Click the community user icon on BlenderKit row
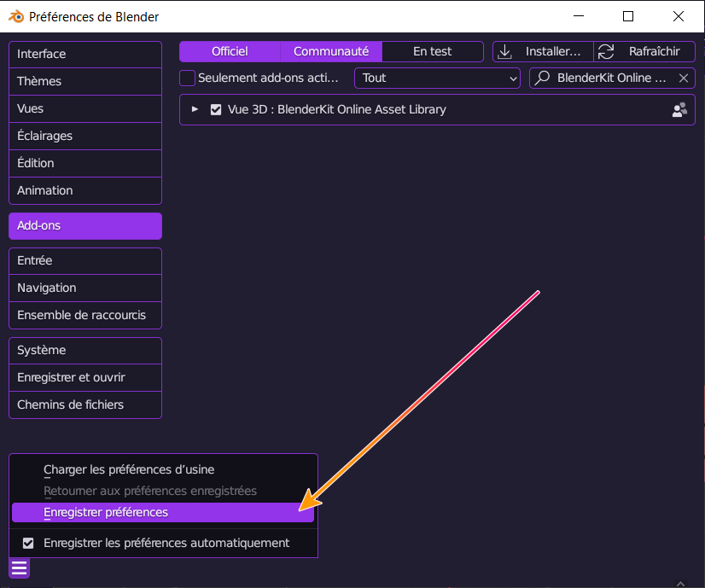 pos(679,110)
